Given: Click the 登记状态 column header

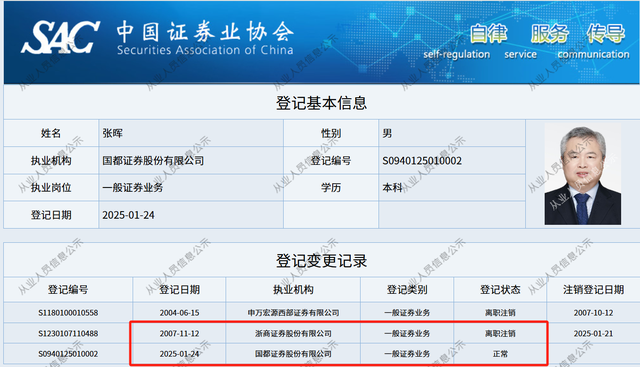Looking at the screenshot, I should [500, 289].
